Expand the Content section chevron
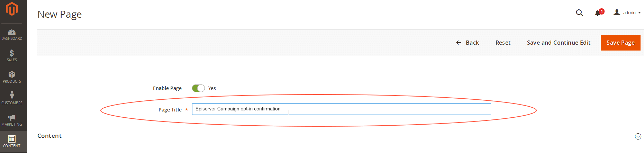The height and width of the screenshot is (153, 644). tap(638, 136)
